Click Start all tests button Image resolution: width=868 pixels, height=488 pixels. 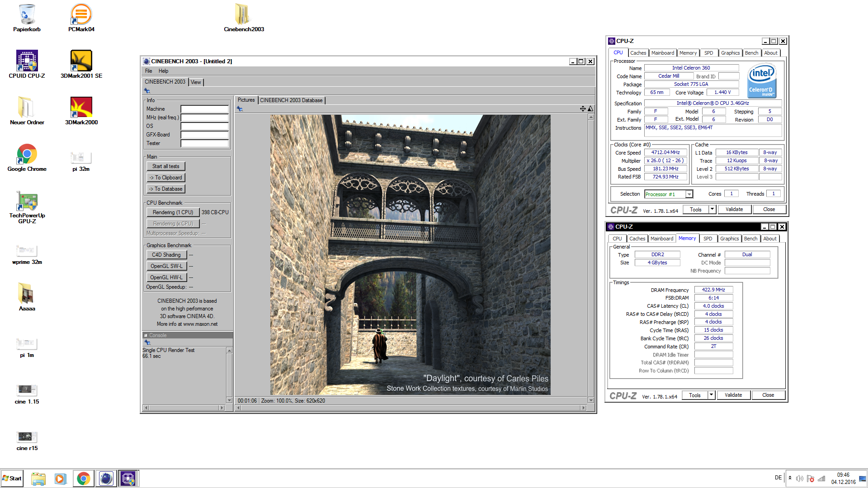[x=165, y=166]
